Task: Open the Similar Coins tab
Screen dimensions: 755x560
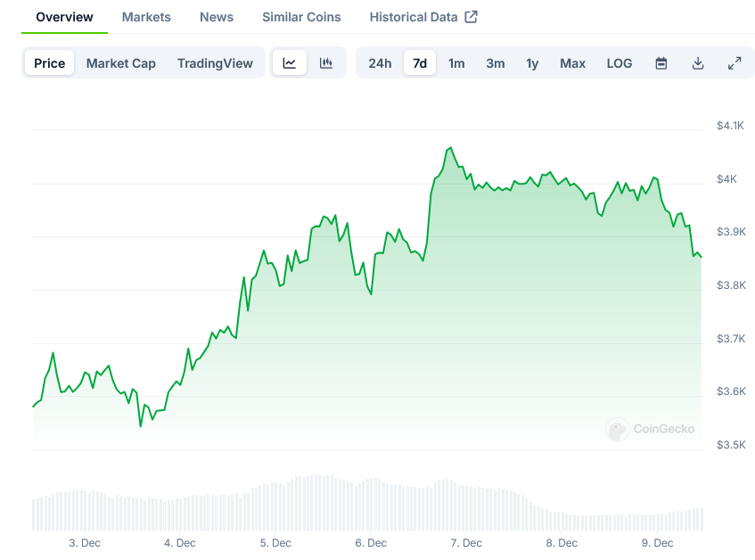Action: [301, 17]
